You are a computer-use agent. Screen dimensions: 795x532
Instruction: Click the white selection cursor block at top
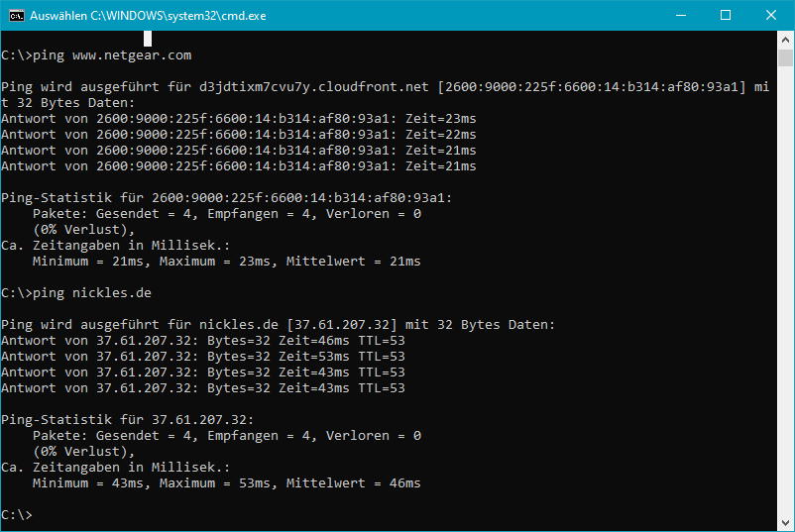point(148,39)
